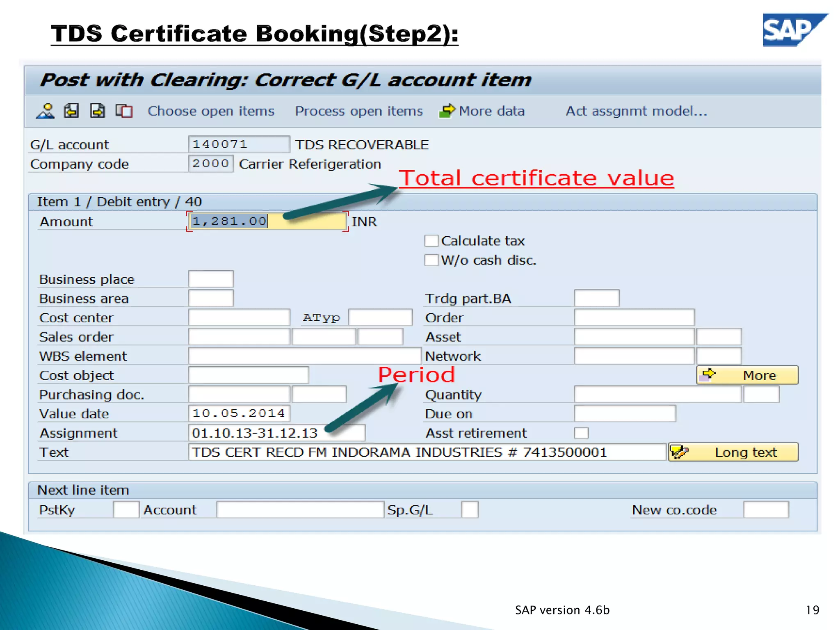Click the Text field with TDS CERT description
This screenshot has width=840, height=630.
tap(427, 452)
